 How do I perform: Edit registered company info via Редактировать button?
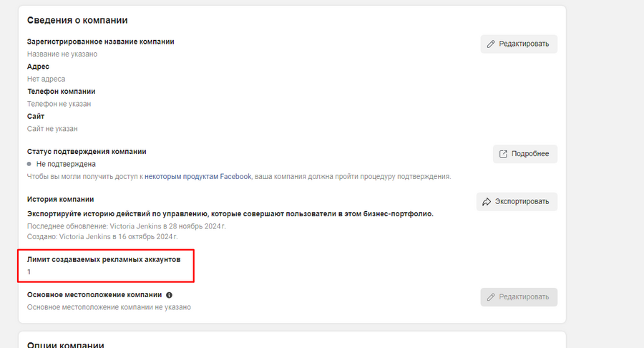point(519,44)
